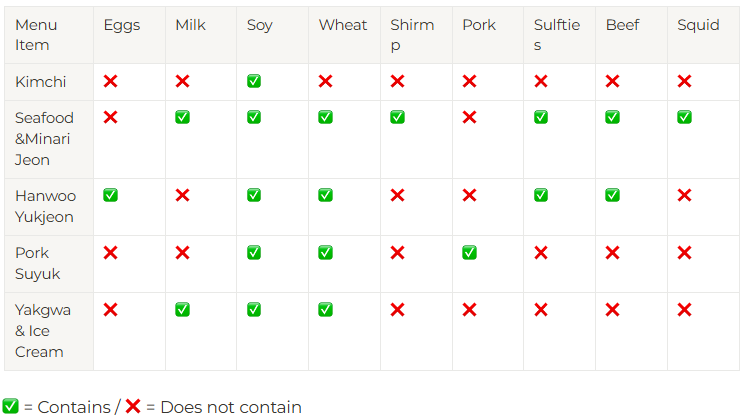743x419 pixels.
Task: Click the Hanwoo Yukjeon Eggs checkmark
Action: [110, 195]
